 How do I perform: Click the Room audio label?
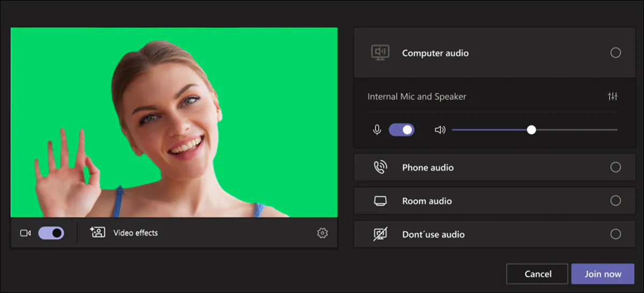click(427, 201)
